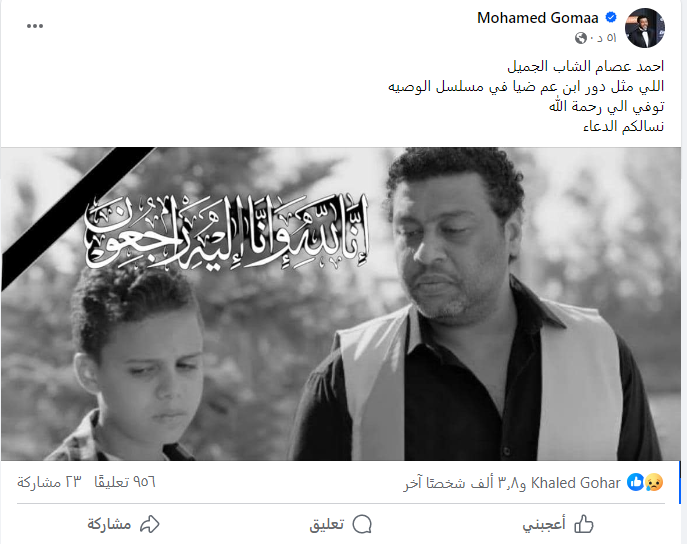Click the Arabic calligraphy in the photo

click(x=227, y=231)
